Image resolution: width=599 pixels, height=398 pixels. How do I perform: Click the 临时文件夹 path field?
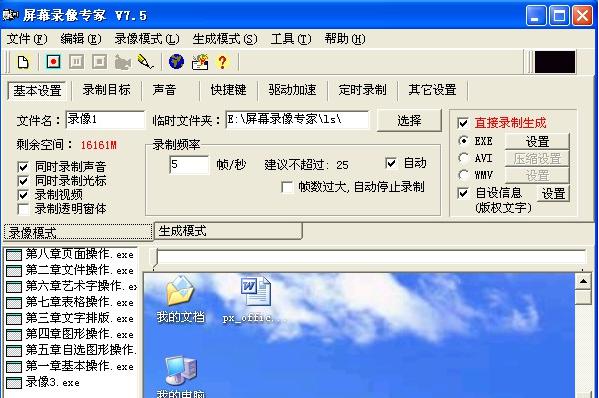click(x=297, y=120)
